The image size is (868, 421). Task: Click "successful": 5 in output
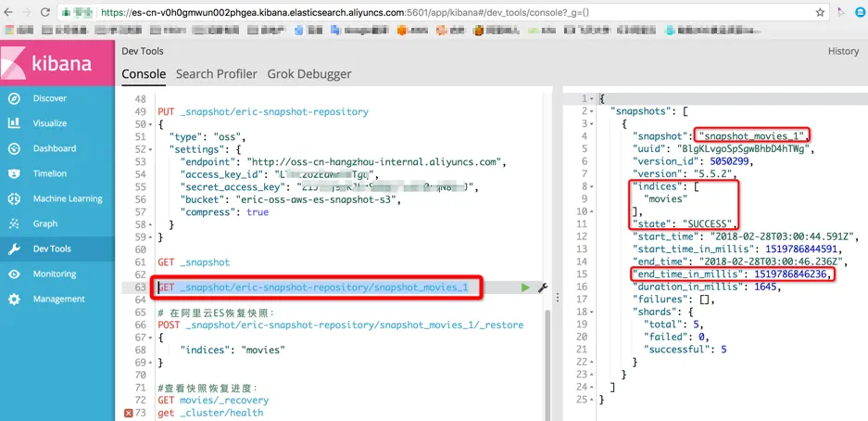[x=685, y=350]
